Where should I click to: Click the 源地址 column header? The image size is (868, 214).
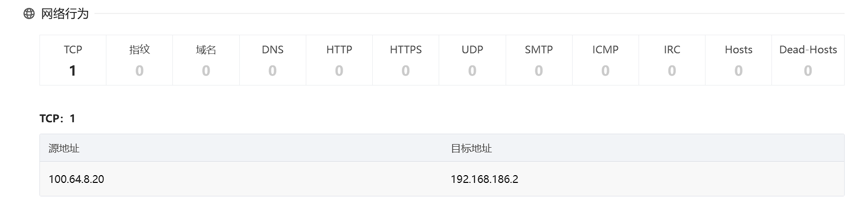(64, 148)
